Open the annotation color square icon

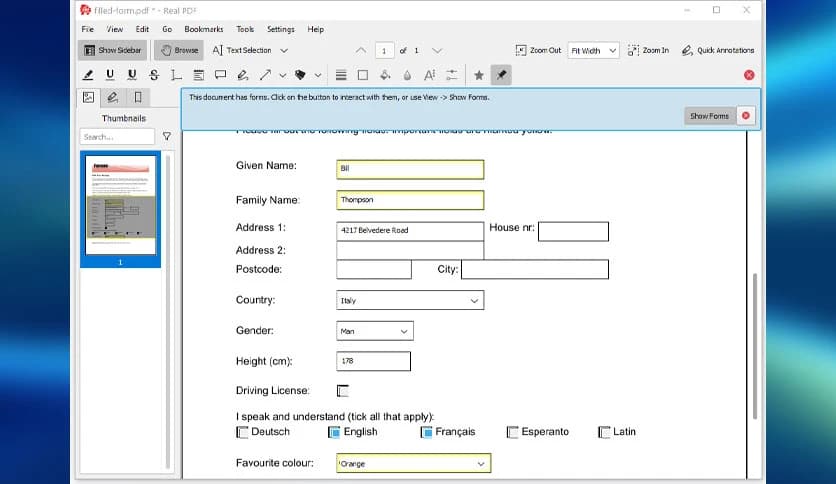point(363,75)
